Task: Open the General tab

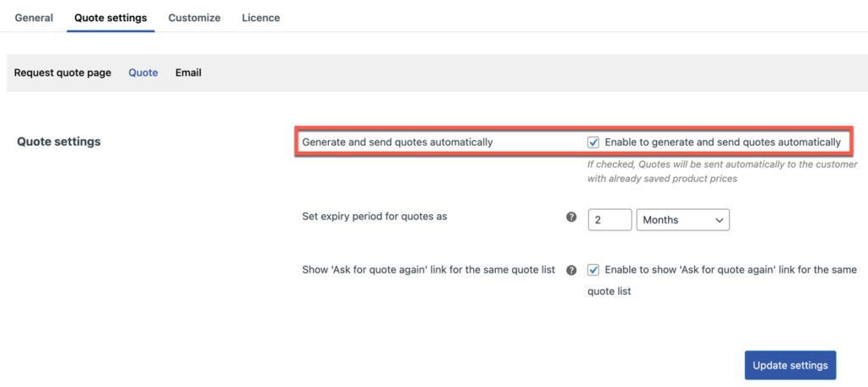Action: click(x=34, y=18)
